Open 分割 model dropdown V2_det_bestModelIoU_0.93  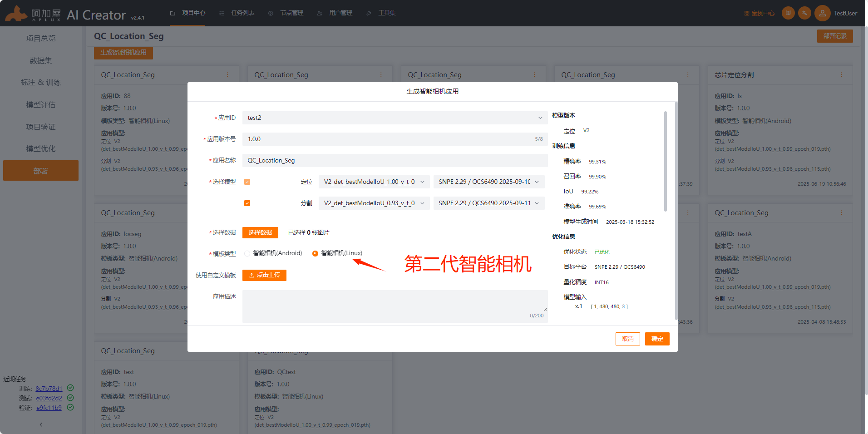click(374, 203)
